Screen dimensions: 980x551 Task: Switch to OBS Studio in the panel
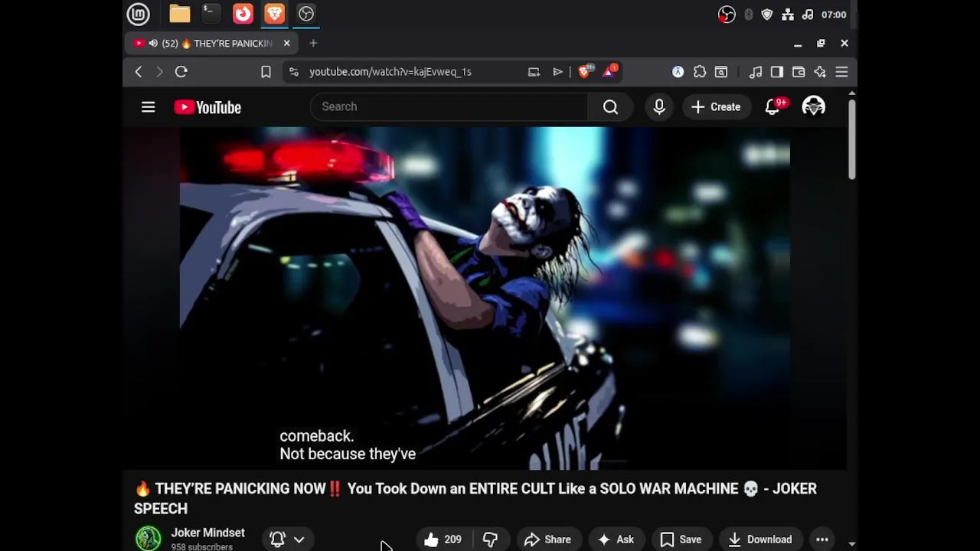(x=306, y=14)
